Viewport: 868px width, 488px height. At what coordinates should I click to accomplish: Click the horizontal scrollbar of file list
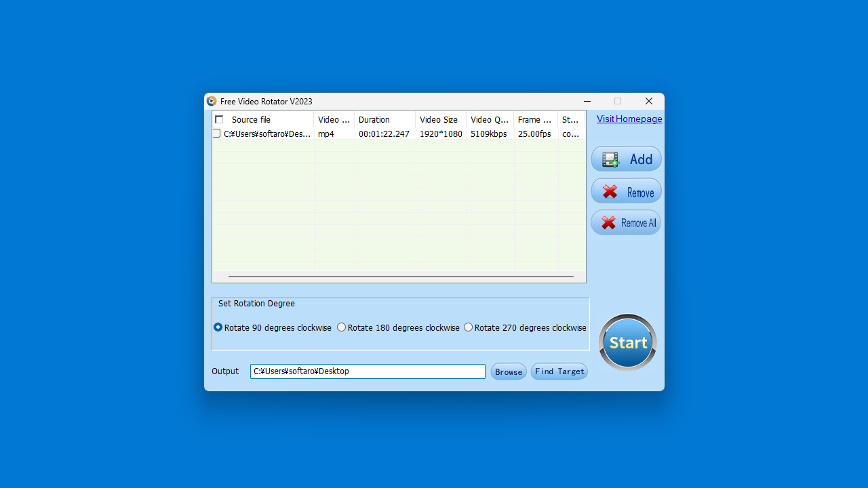pyautogui.click(x=401, y=277)
